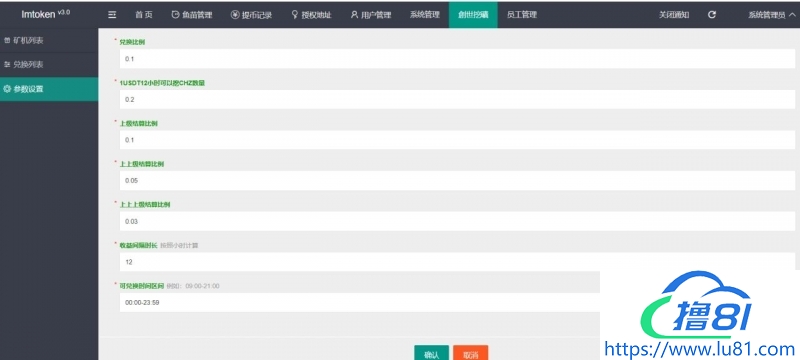Viewport: 800px width, 360px height.
Task: Click the 上上级结算比例 field showing 0.05
Action: tap(457, 181)
